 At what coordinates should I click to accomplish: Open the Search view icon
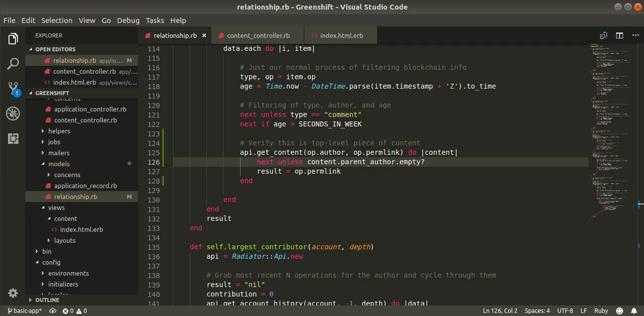[13, 64]
